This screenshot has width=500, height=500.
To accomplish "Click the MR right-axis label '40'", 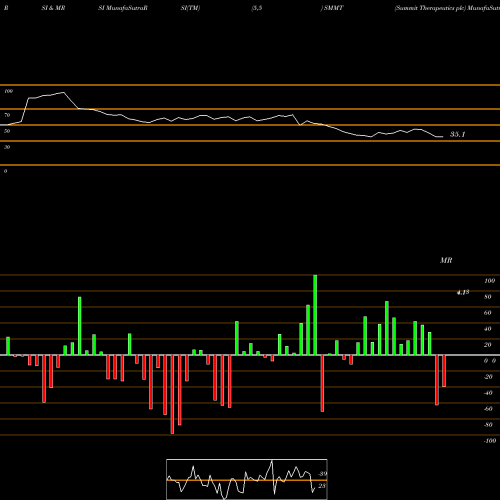I will (x=488, y=329).
